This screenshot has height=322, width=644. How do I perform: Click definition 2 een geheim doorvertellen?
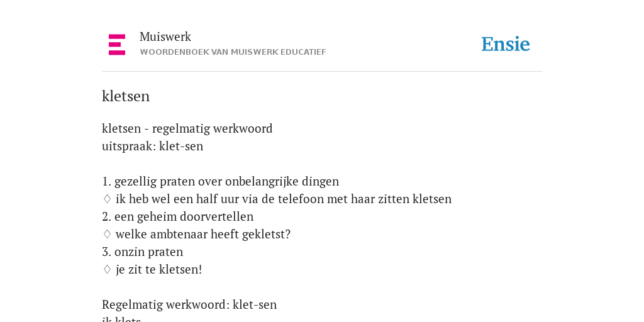pos(178,216)
